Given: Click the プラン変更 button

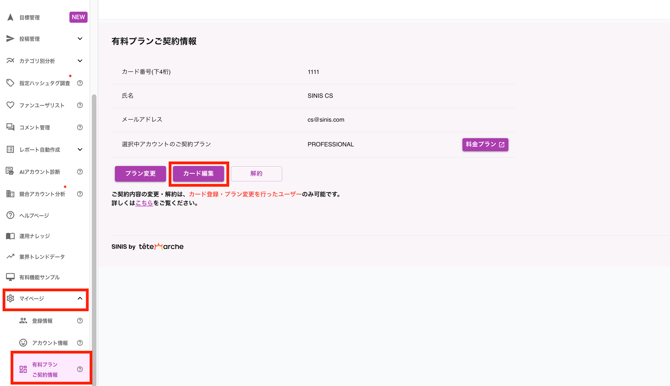Looking at the screenshot, I should click(x=140, y=174).
